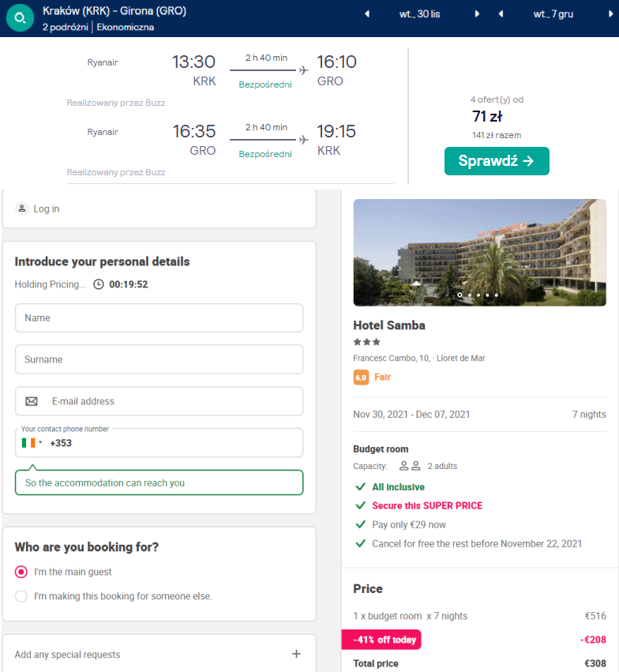Select the second dot of hotel photo carousel
The image size is (619, 672).
(470, 295)
